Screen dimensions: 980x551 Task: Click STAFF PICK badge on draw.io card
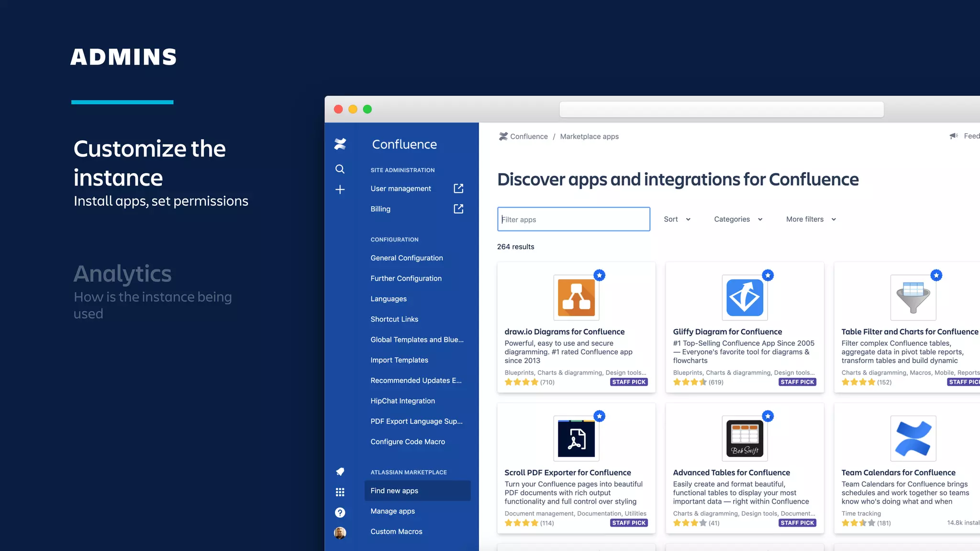click(x=629, y=382)
